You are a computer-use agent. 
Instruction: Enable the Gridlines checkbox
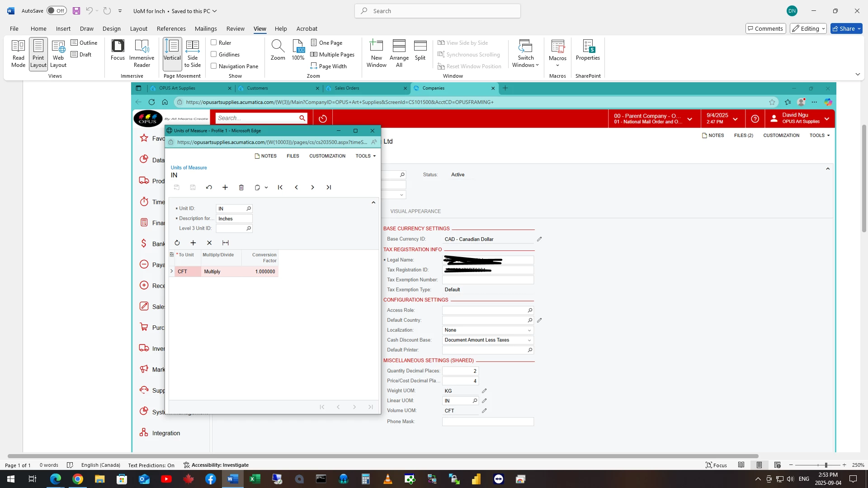(x=214, y=54)
